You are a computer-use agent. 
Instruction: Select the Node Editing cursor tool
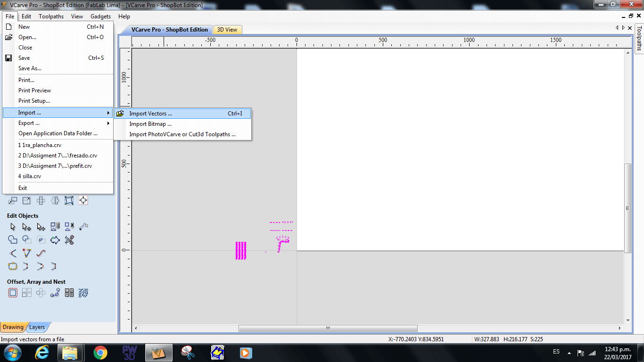click(x=27, y=227)
